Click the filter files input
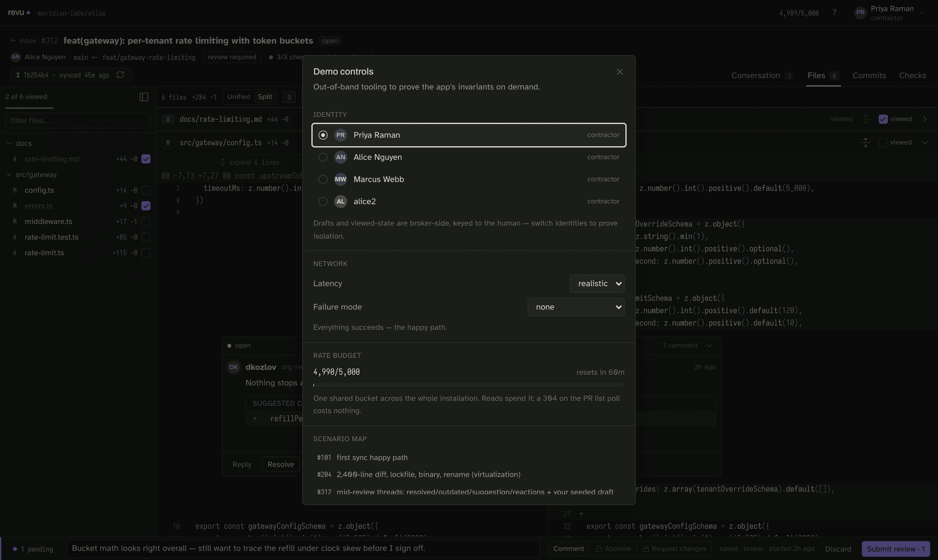The width and height of the screenshot is (938, 560). point(78,121)
